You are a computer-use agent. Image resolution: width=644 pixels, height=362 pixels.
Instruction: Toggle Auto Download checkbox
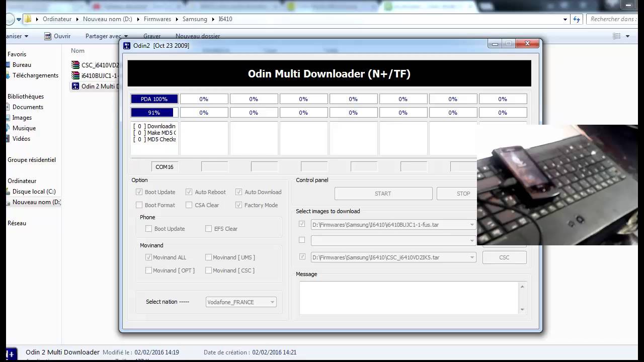(x=238, y=192)
